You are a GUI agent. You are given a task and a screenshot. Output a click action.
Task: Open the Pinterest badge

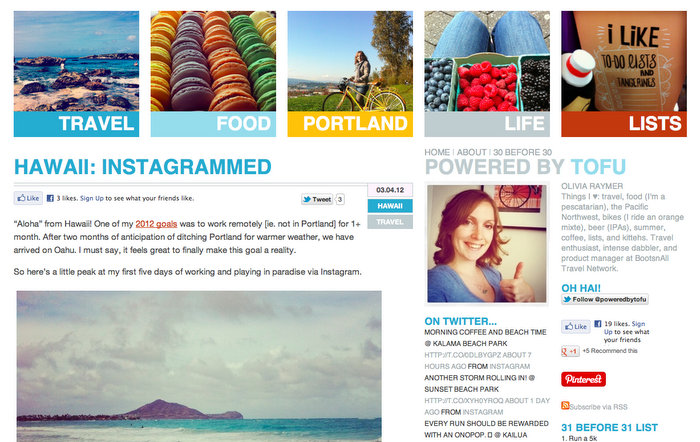pos(583,379)
